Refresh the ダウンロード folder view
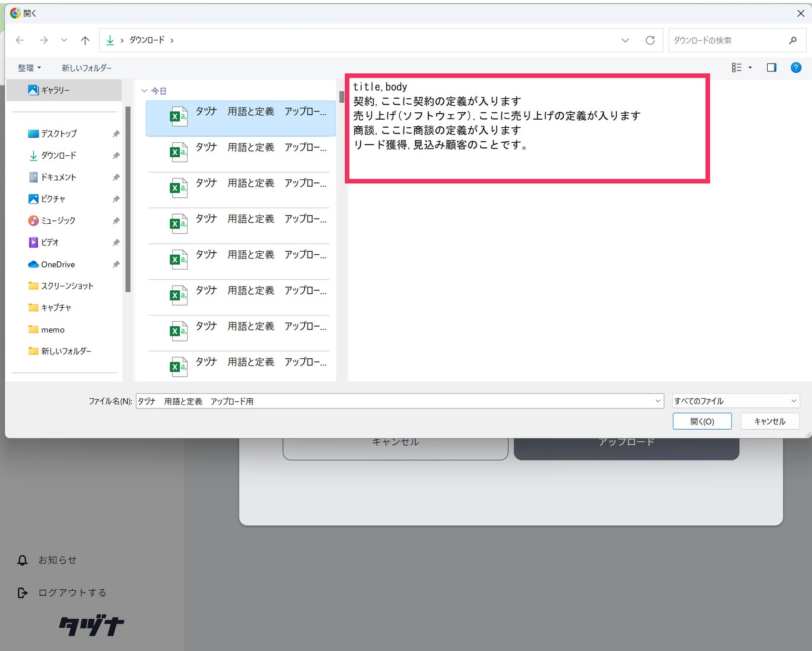Viewport: 812px width, 651px height. pos(650,40)
